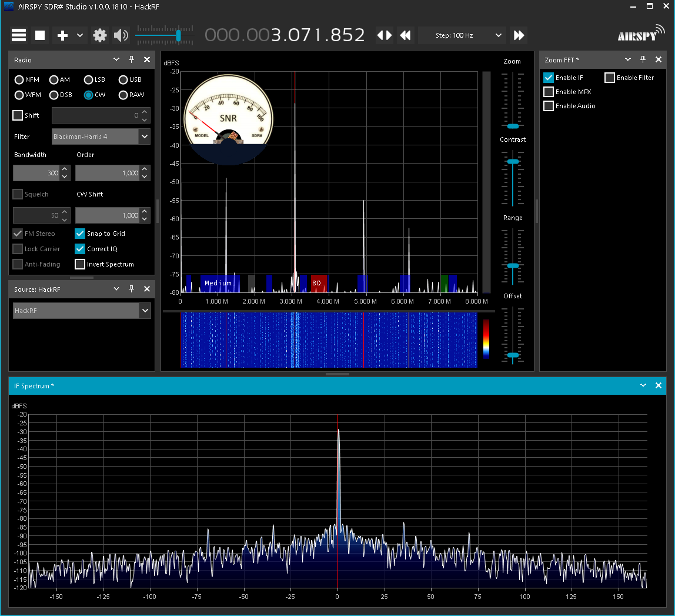The width and height of the screenshot is (675, 616).
Task: Toggle the Snap to Grid checkbox
Action: point(80,234)
